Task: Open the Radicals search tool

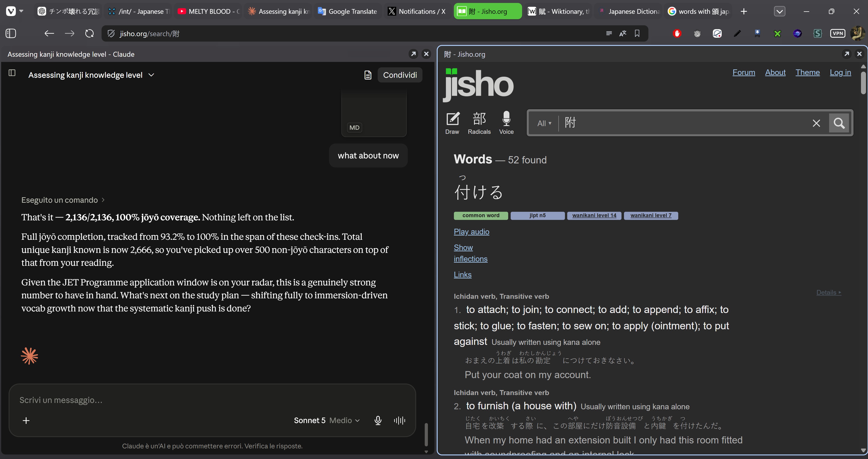Action: point(479,123)
